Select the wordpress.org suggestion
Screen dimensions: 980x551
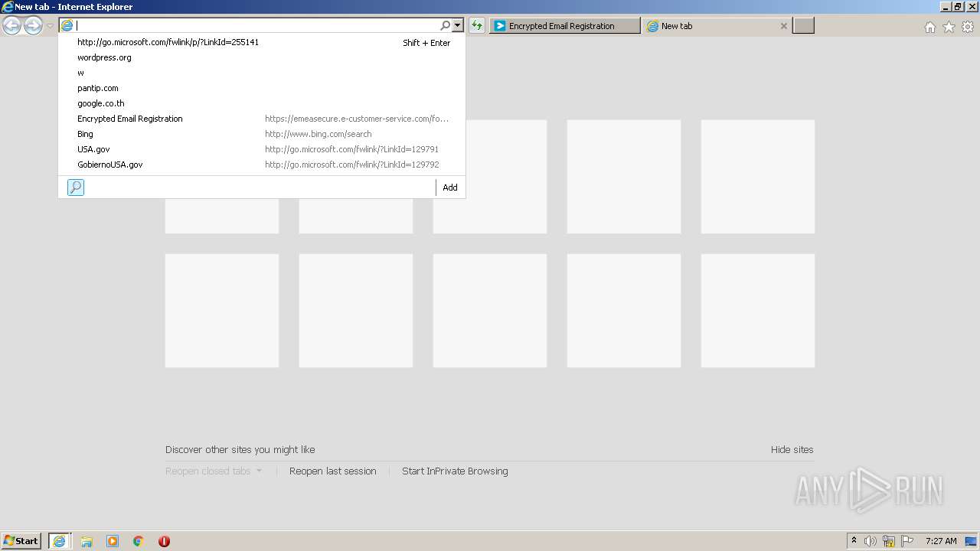262,57
